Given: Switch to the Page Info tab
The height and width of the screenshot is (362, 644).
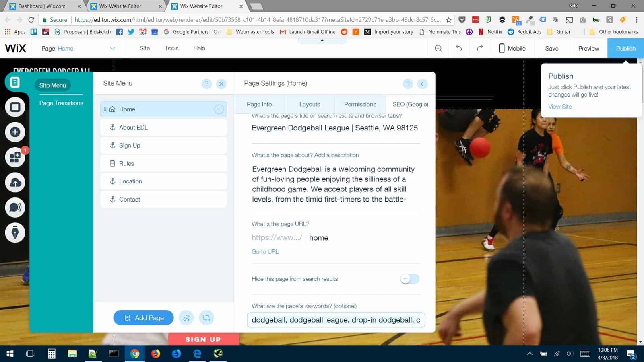Looking at the screenshot, I should [x=259, y=104].
